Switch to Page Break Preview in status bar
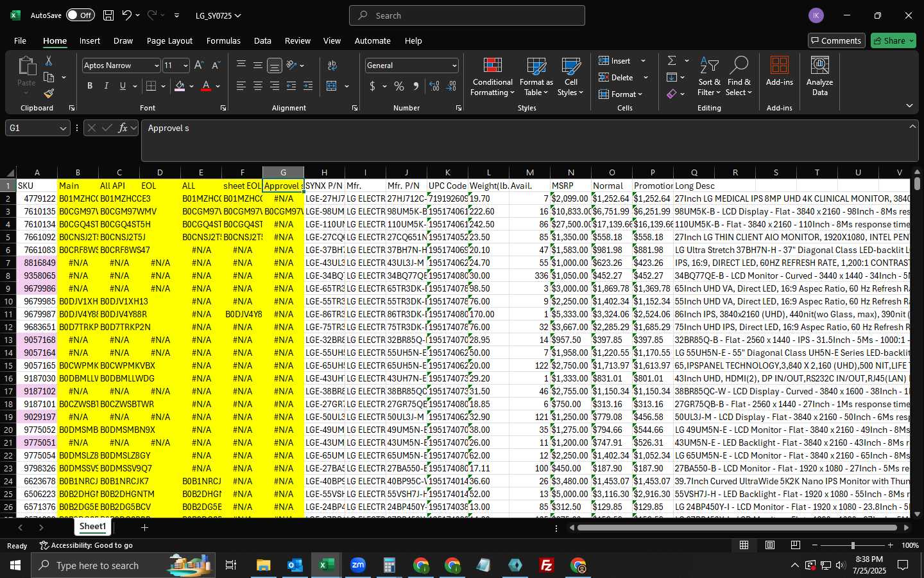This screenshot has width=924, height=578. (795, 545)
